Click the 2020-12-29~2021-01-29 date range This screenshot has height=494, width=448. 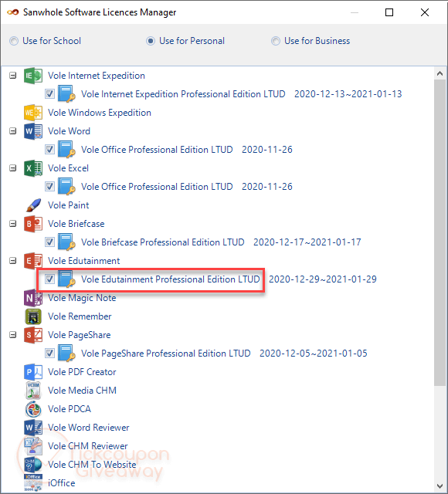[323, 279]
